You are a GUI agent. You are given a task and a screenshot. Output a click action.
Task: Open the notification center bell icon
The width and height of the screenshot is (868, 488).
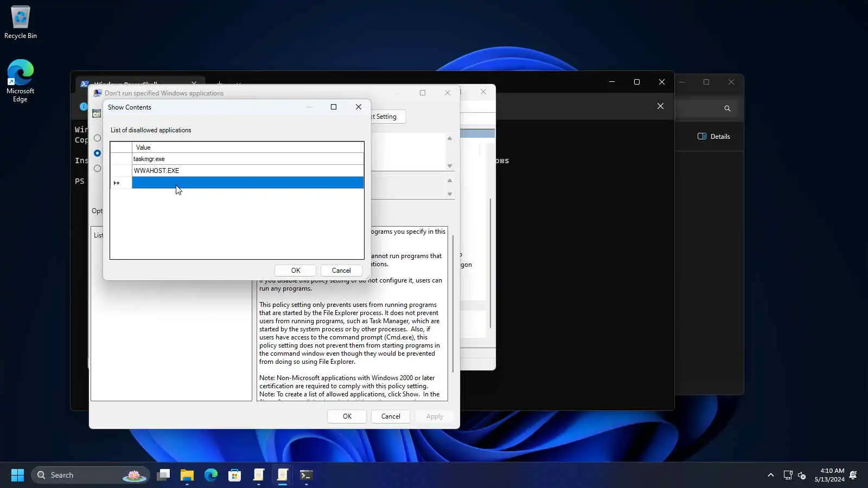(853, 475)
